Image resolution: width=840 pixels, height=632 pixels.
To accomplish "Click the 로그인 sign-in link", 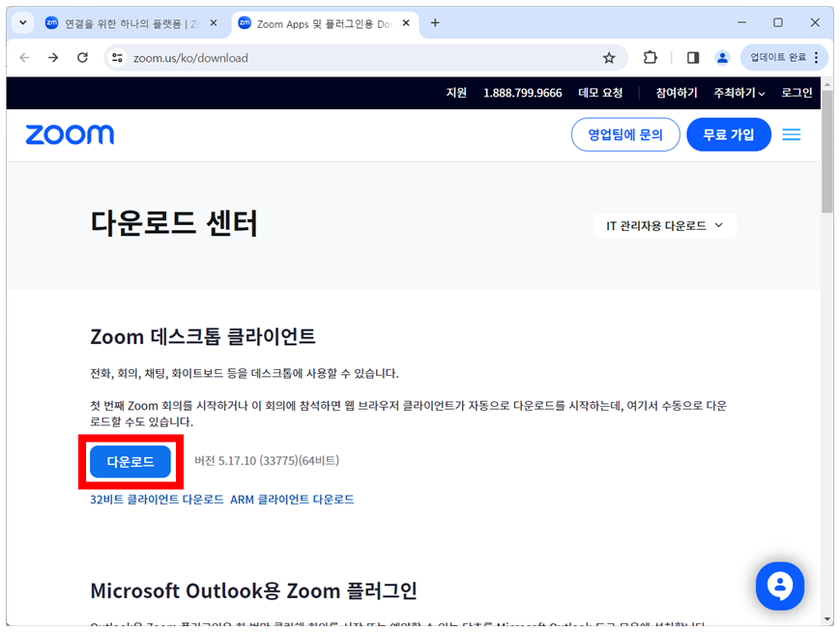I will 797,93.
